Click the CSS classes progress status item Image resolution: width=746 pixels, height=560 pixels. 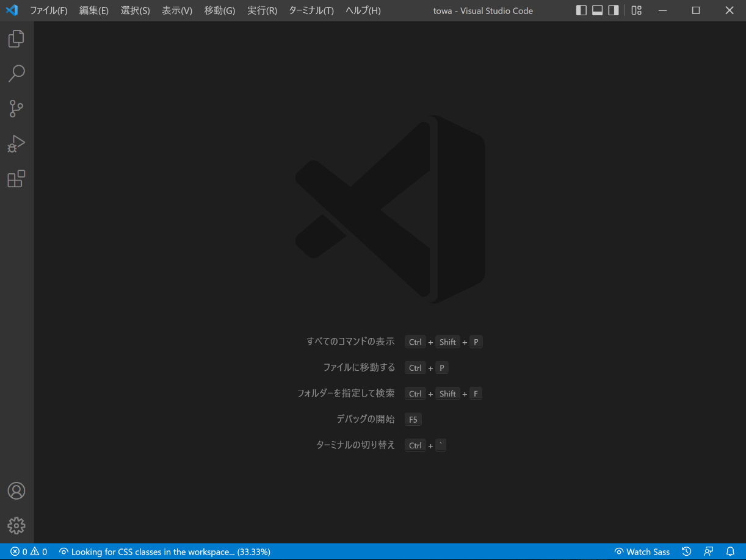165,551
